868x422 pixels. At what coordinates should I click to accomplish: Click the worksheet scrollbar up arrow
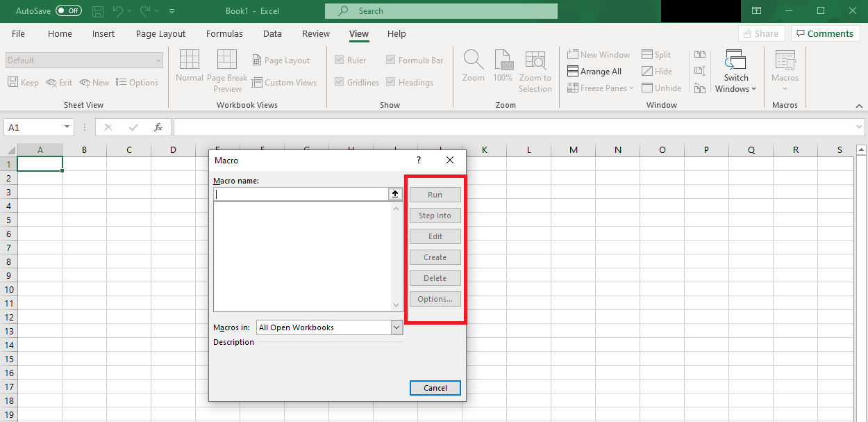coord(861,149)
